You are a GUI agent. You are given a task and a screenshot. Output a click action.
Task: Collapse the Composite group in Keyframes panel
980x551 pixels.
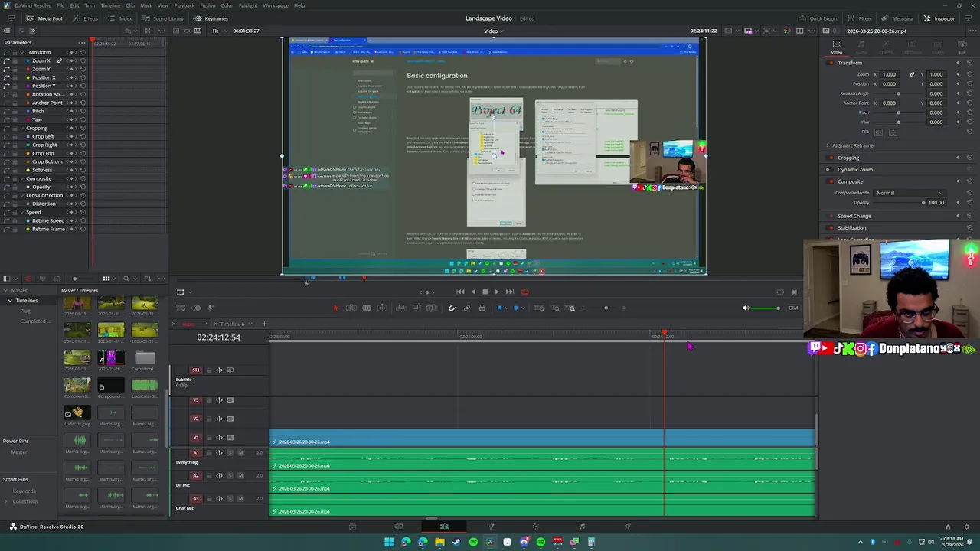coord(22,178)
